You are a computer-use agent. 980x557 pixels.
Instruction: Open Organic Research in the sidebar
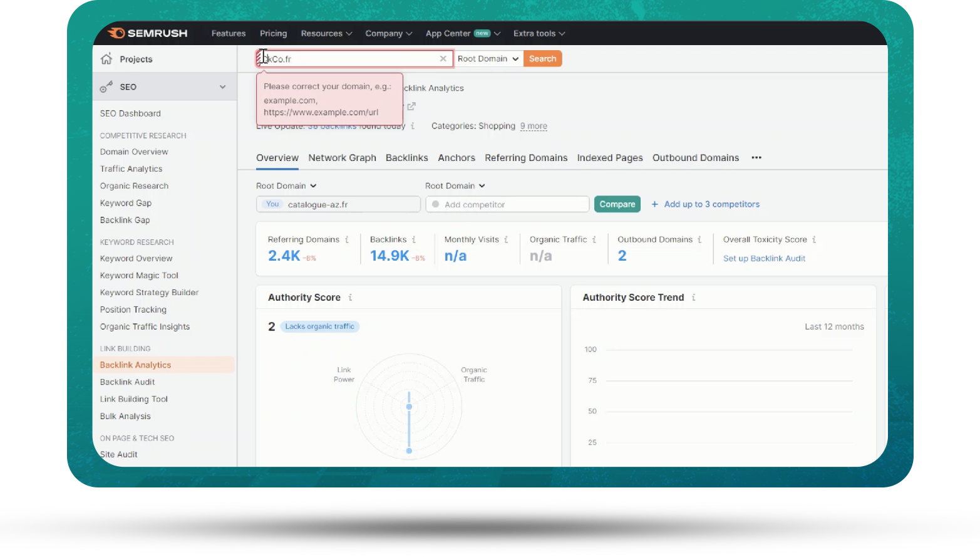pyautogui.click(x=134, y=186)
